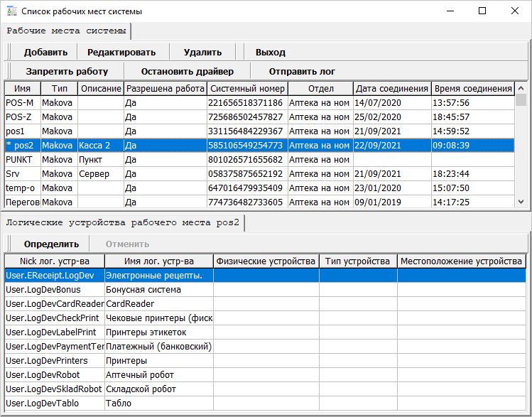Open Логические устройства рабочего места pos2 tab

point(123,222)
